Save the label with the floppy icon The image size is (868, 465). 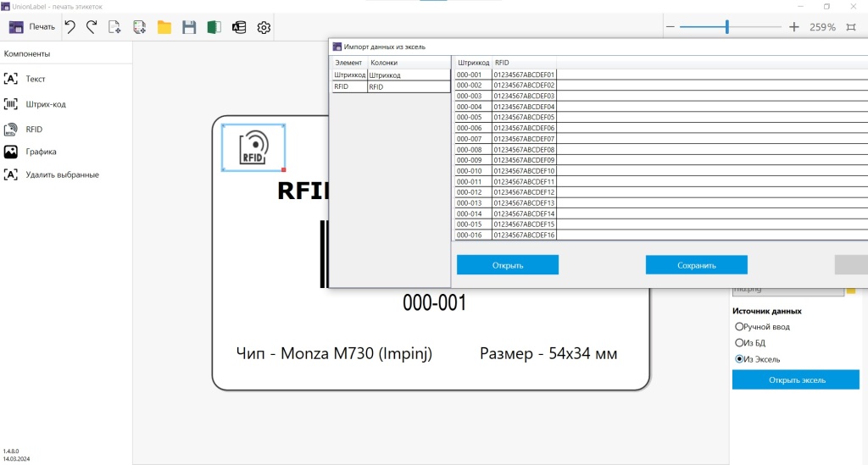click(x=189, y=26)
